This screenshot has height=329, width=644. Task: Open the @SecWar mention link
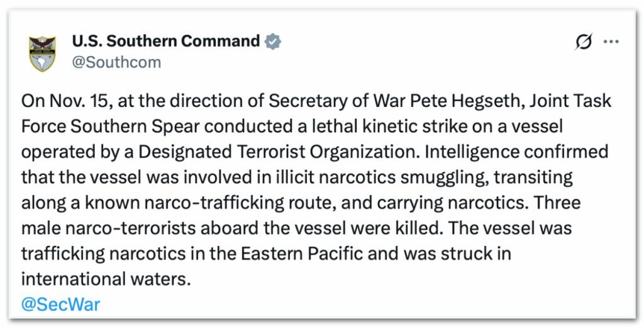point(60,304)
